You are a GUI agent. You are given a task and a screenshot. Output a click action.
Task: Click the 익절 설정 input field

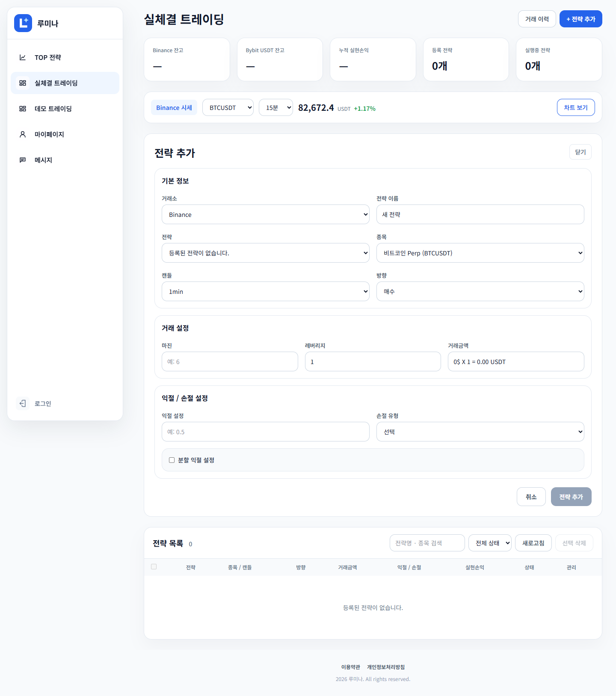tap(266, 432)
